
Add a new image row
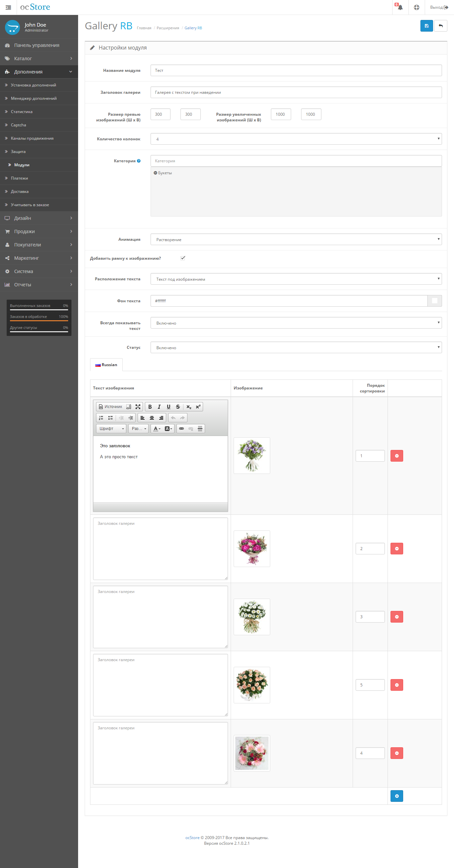click(397, 796)
